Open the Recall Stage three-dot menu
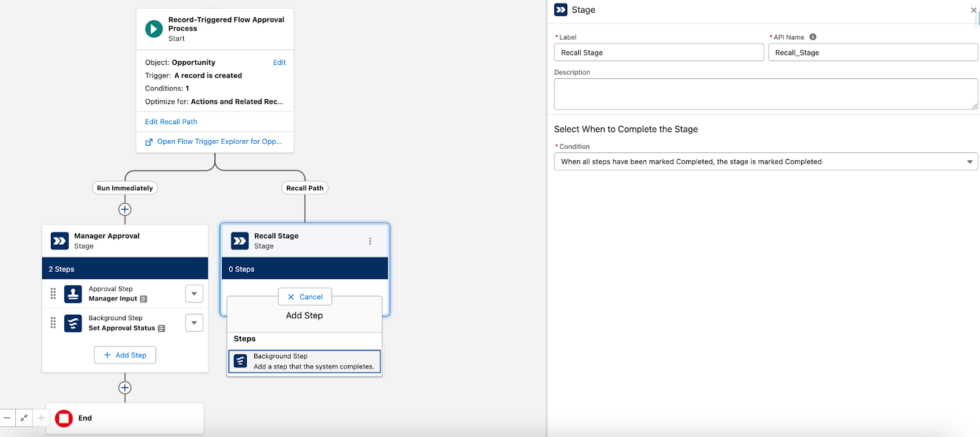 (370, 241)
